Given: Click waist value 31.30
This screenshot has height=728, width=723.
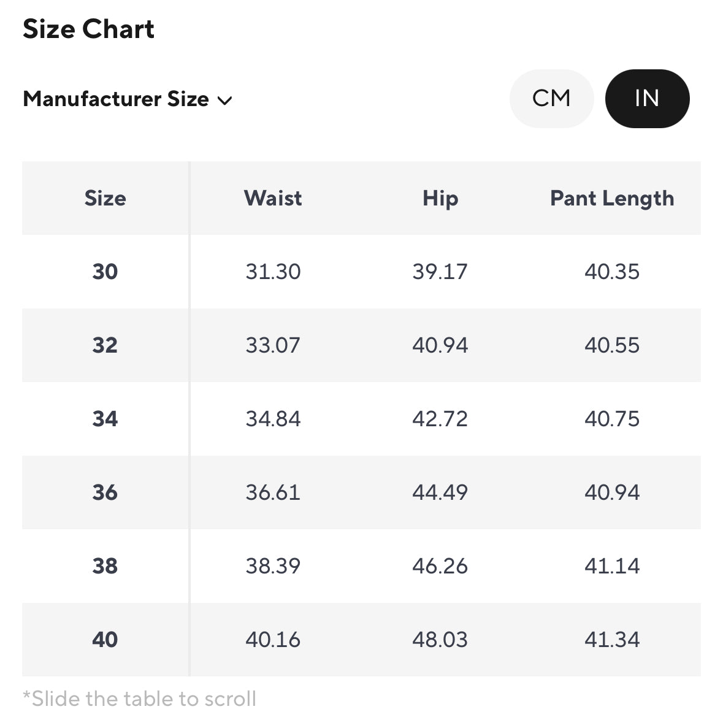Looking at the screenshot, I should pyautogui.click(x=273, y=272).
